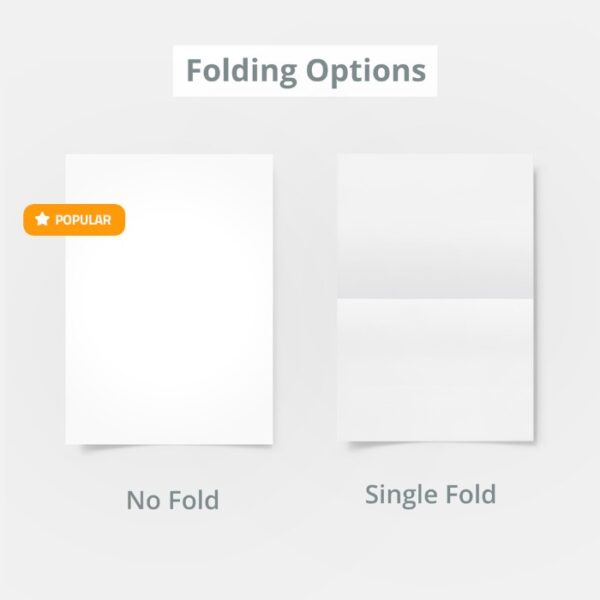Viewport: 600px width, 600px height.
Task: Click the word "Fold" in the No Fold label
Action: (193, 500)
